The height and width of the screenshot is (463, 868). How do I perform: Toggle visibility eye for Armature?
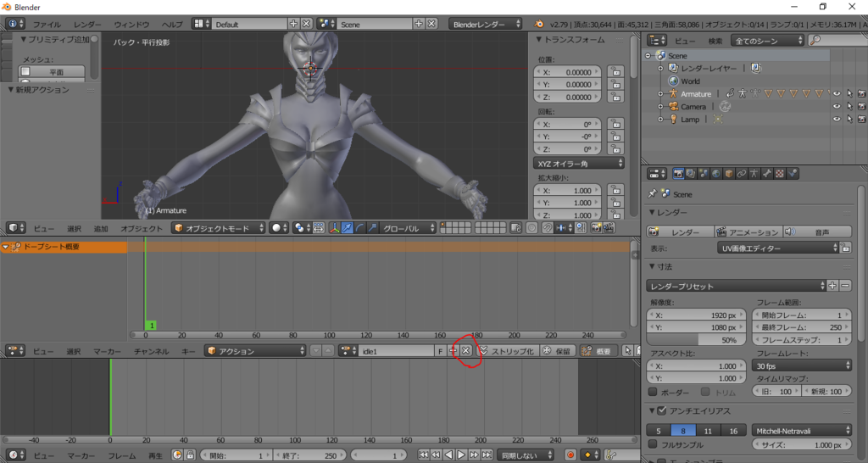click(837, 93)
